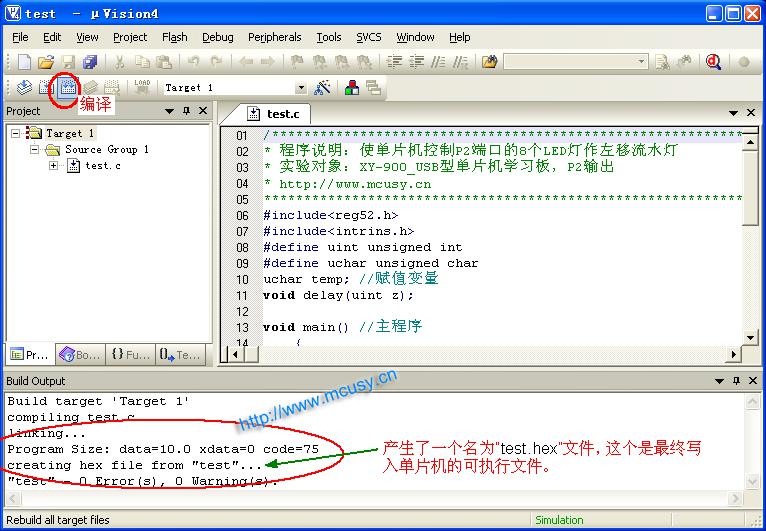Screen dimensions: 766x531
Task: Start debug session with red d magnifier icon
Action: (x=714, y=62)
